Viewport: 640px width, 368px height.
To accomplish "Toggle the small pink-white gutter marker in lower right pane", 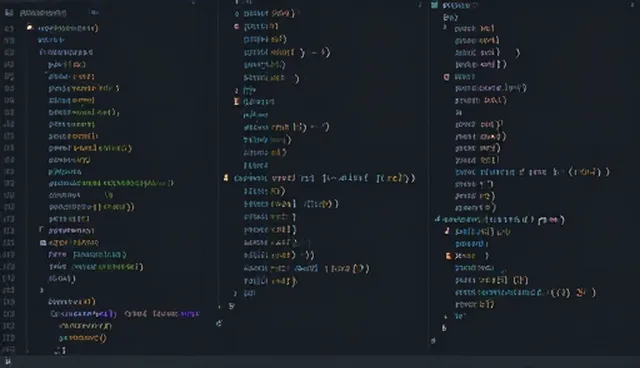I will tap(447, 231).
